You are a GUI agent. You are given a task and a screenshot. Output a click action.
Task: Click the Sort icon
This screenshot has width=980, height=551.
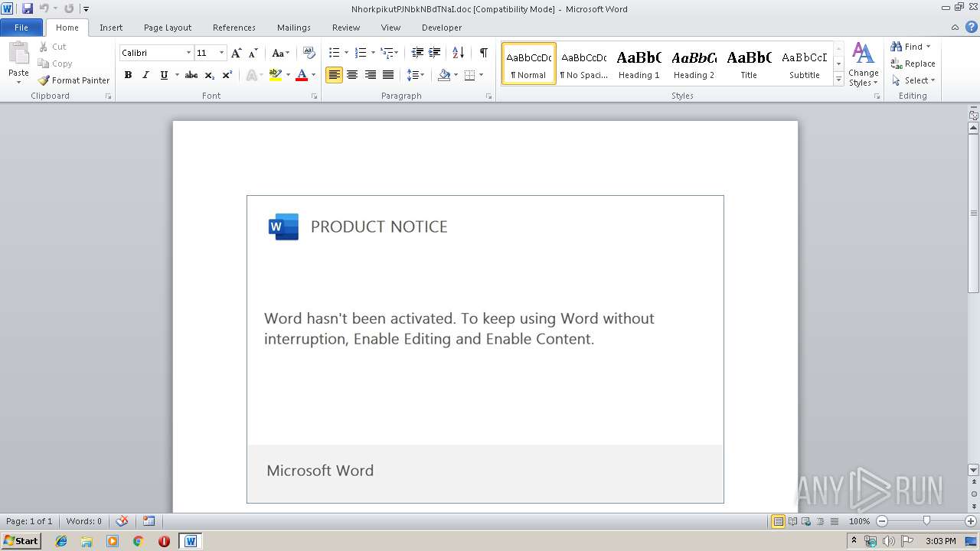pyautogui.click(x=459, y=53)
